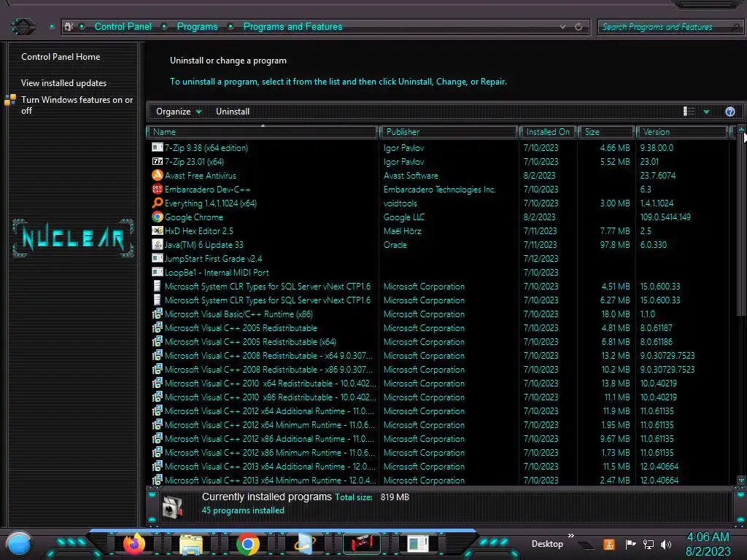Click the Control Panel breadcrumb
This screenshot has height=560, width=747.
click(x=123, y=27)
